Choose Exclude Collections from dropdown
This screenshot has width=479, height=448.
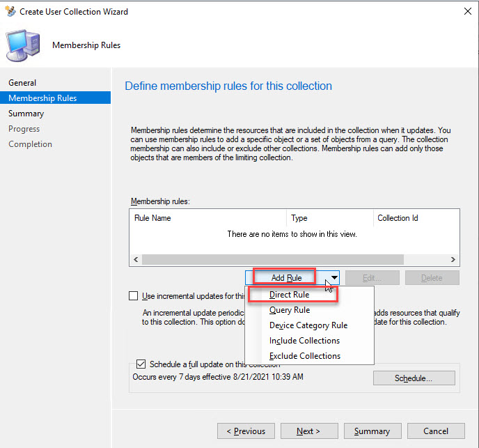305,356
